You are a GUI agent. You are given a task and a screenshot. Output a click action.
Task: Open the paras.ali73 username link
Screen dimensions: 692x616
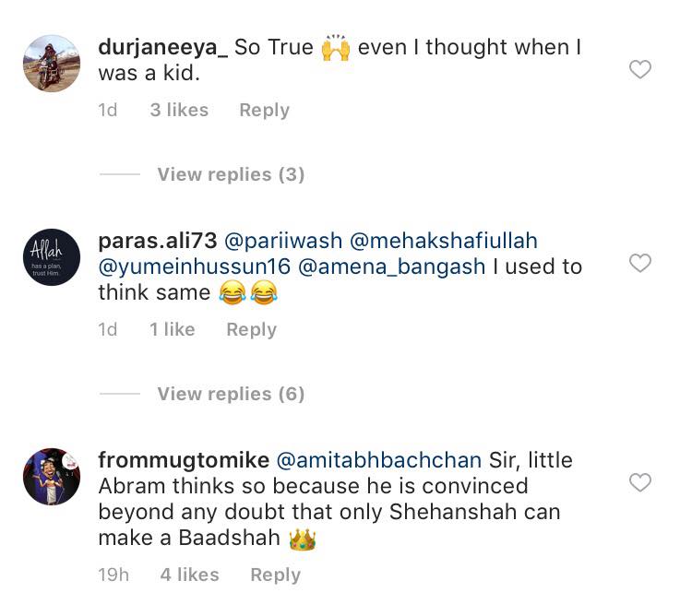pyautogui.click(x=157, y=241)
